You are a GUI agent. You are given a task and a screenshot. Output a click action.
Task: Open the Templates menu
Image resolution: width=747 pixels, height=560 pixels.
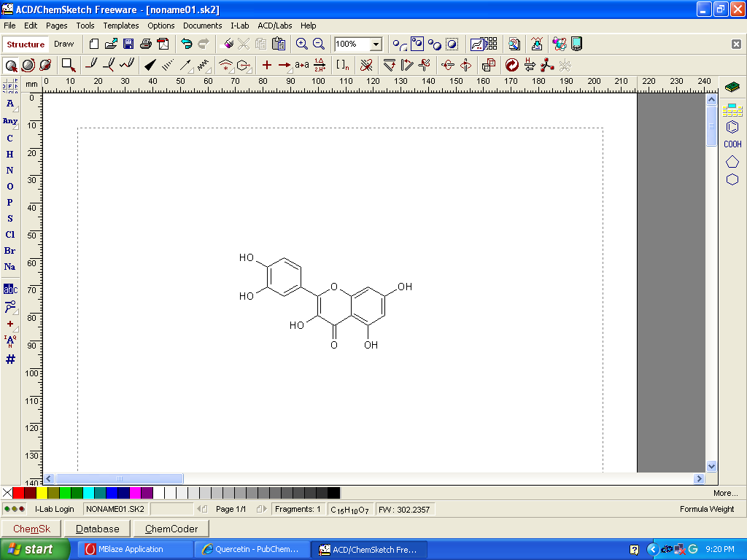(x=120, y=26)
